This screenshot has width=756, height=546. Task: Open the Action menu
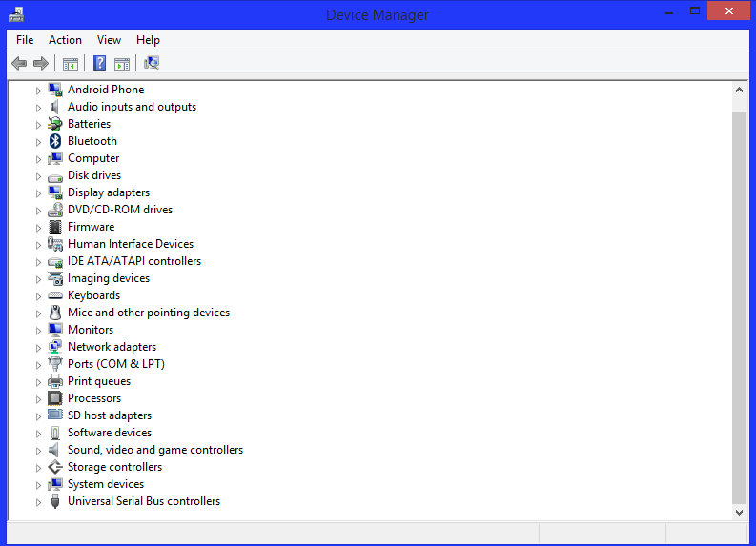65,40
